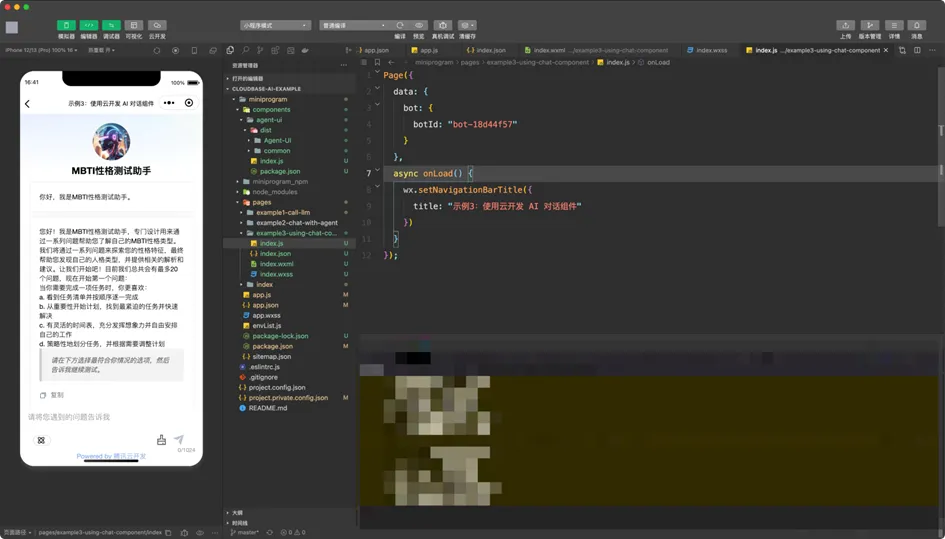Viewport: 945px width, 539px height.
Task: Open the search icon in activity bar
Action: click(245, 51)
